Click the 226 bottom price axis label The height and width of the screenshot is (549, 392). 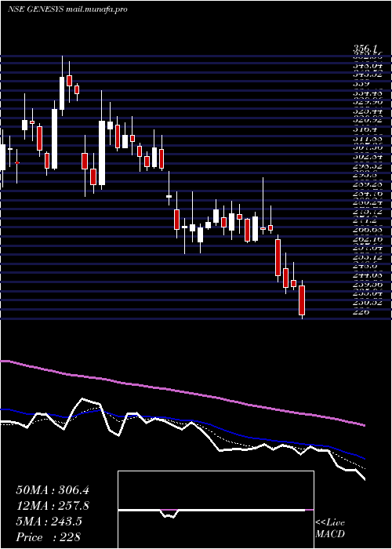pyautogui.click(x=361, y=311)
